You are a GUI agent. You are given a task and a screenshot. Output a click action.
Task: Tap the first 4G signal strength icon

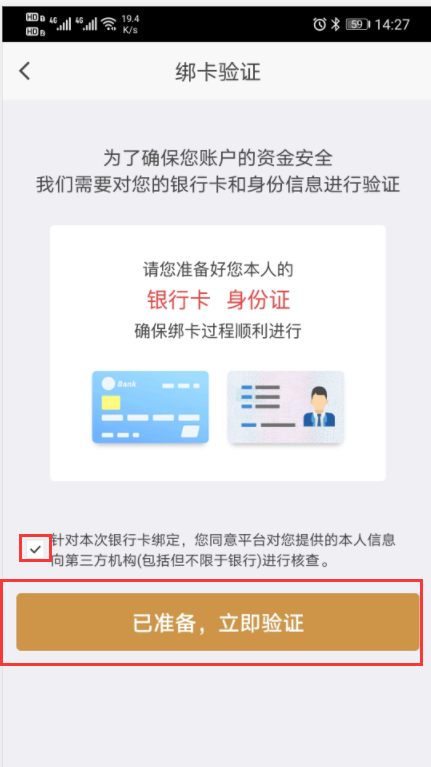[x=60, y=23]
